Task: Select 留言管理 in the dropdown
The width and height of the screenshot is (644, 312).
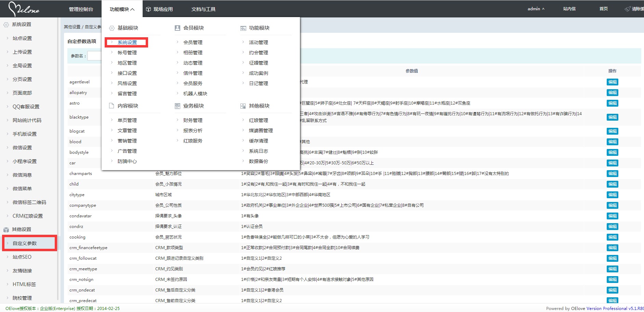Action: pos(127,94)
